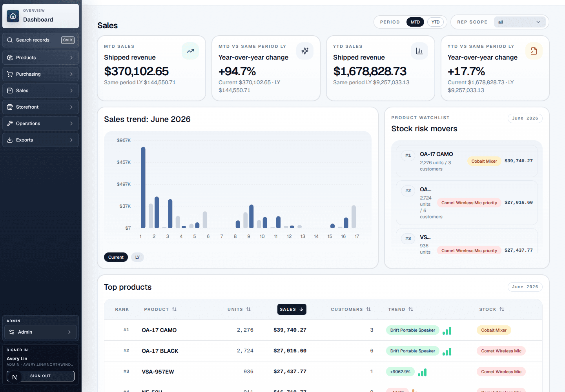Sort table by Units column

click(x=239, y=309)
